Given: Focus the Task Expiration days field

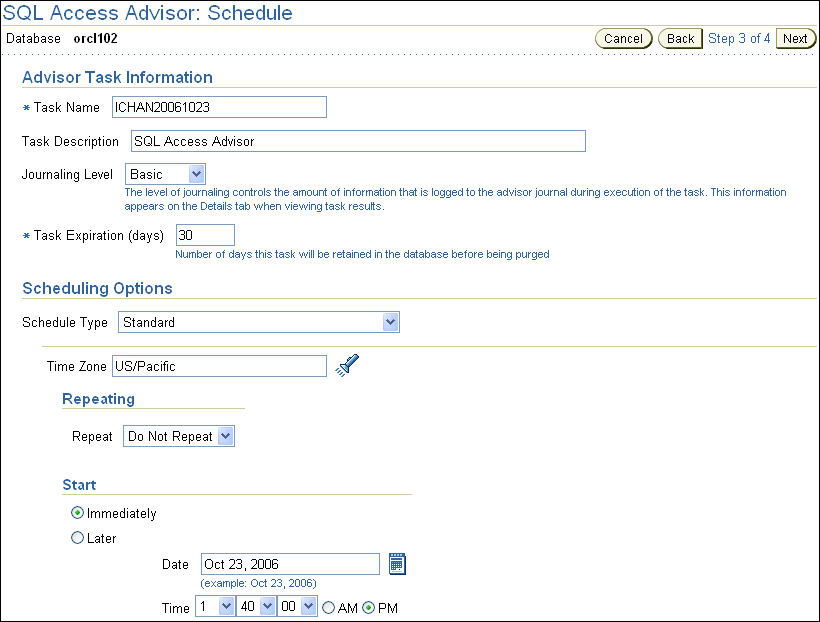Looking at the screenshot, I should pos(204,235).
